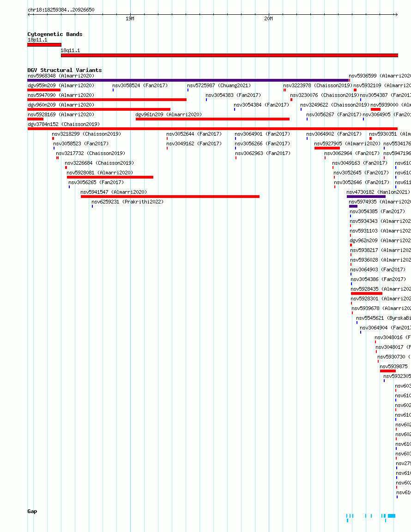Open variant nsv5968348 (Almarri2020)

tap(61, 76)
